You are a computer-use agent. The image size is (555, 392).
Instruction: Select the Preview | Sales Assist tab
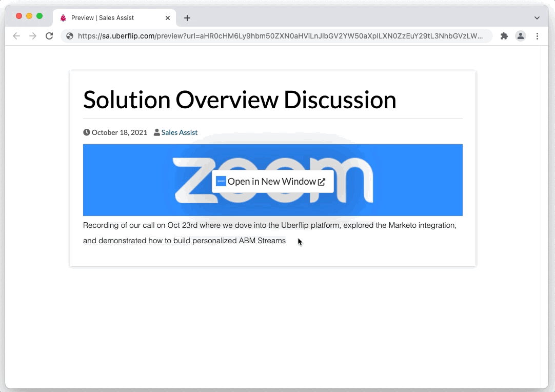pos(114,18)
